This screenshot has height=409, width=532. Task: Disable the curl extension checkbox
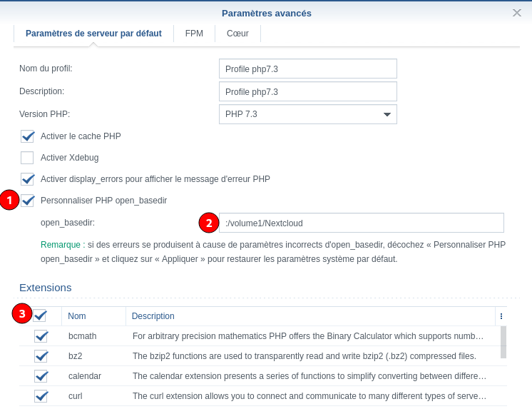pos(41,396)
